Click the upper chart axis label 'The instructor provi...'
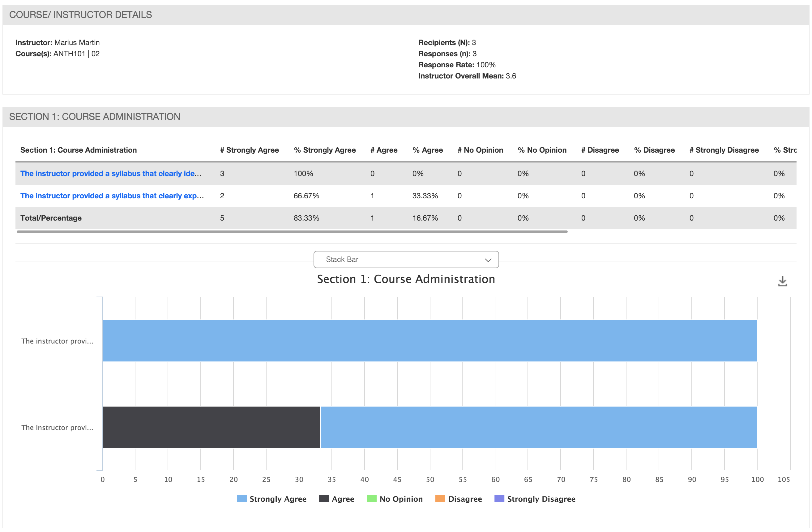 point(57,341)
